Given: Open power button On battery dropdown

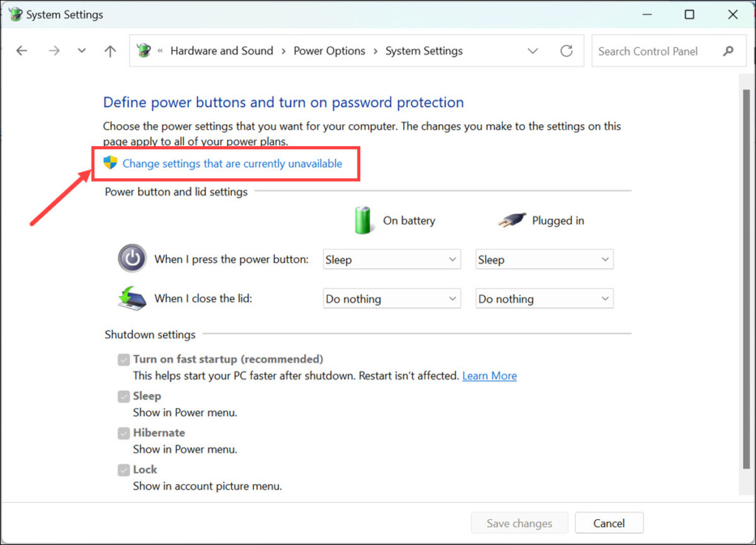Looking at the screenshot, I should [391, 259].
